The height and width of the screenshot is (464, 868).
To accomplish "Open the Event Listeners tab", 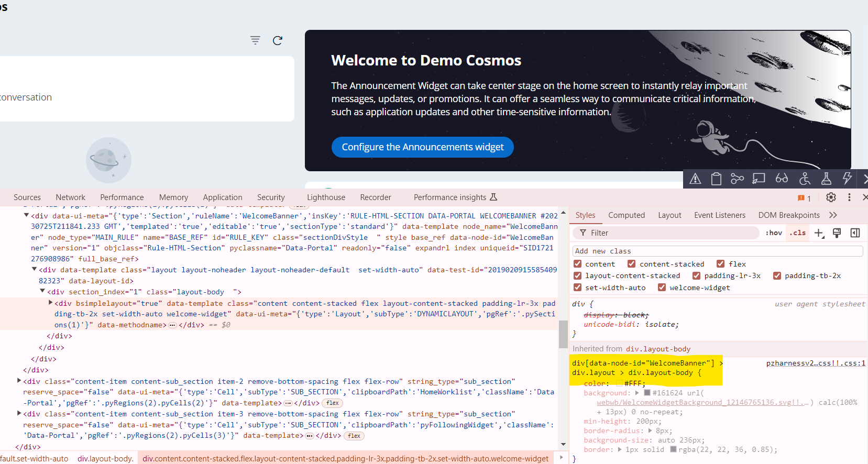I will click(x=720, y=215).
